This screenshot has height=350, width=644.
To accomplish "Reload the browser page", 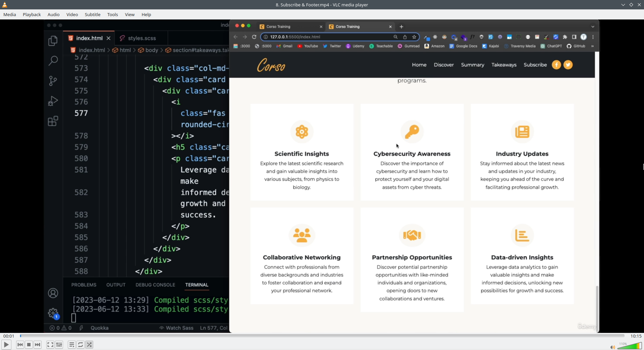I will click(254, 37).
